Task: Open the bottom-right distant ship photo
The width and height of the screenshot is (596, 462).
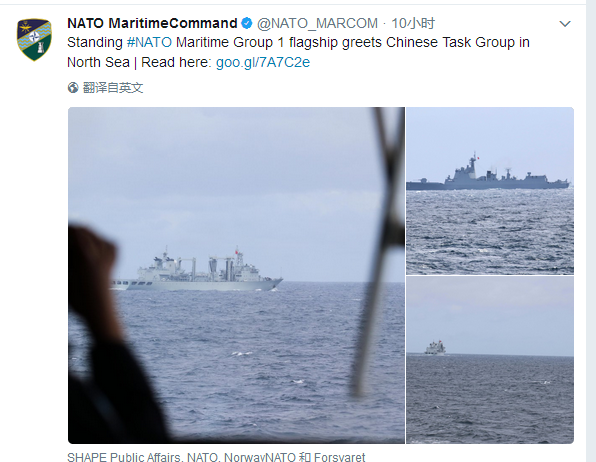Action: [x=490, y=360]
